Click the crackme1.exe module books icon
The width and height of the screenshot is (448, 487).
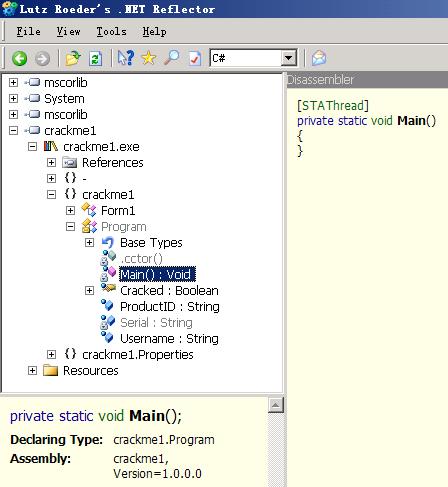(51, 146)
